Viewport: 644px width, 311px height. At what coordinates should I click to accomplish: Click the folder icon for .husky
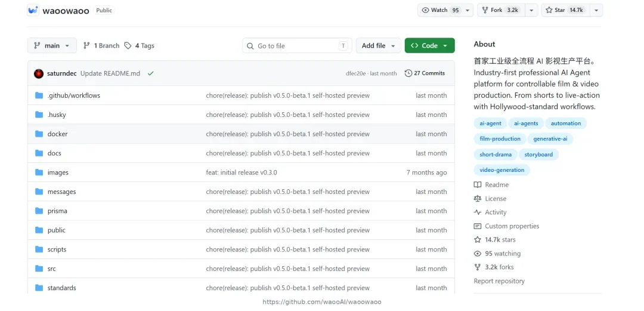coord(39,115)
